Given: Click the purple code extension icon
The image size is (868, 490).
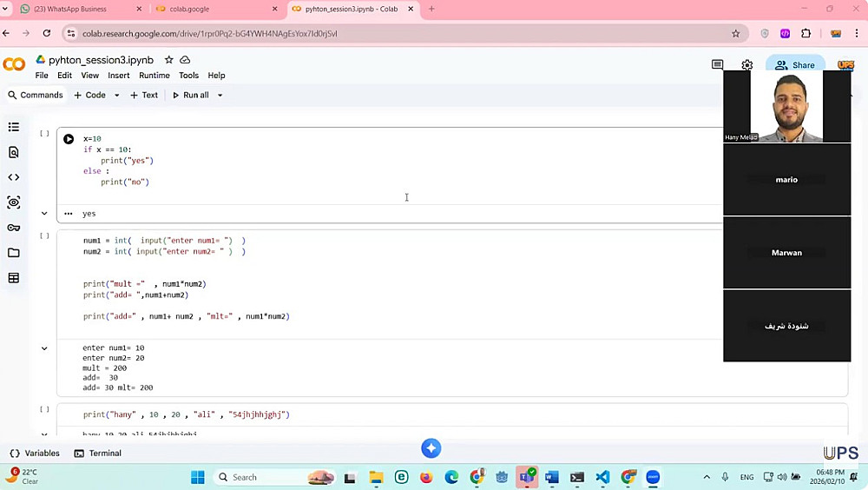Looking at the screenshot, I should coord(785,34).
